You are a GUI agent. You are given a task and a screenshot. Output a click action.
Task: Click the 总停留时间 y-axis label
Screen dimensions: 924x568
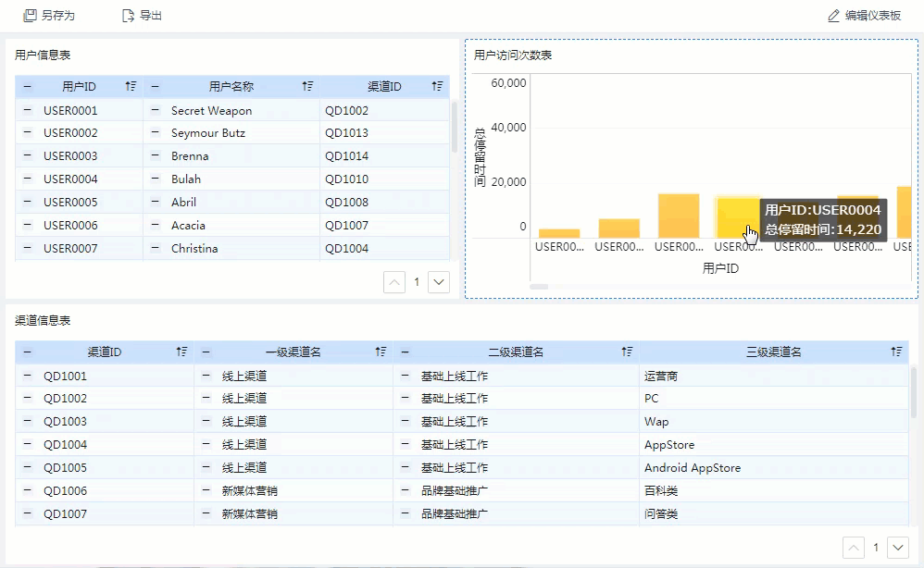pos(480,156)
